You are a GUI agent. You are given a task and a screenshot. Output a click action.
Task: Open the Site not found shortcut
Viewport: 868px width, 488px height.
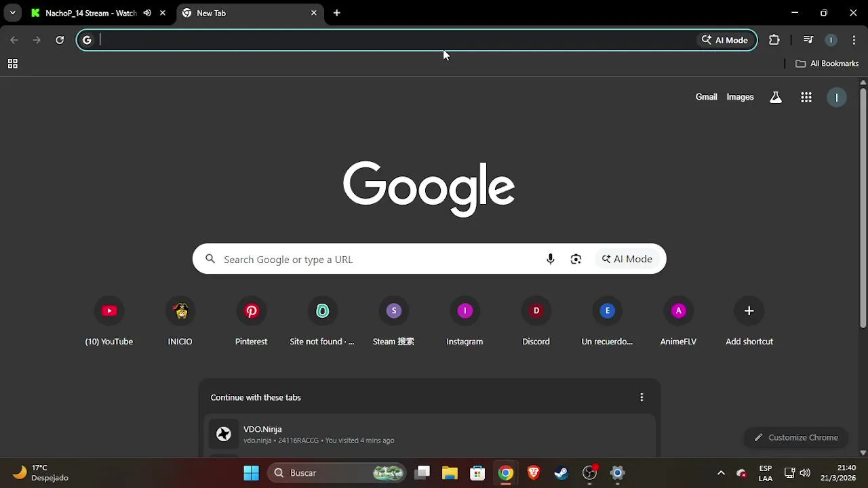point(322,321)
